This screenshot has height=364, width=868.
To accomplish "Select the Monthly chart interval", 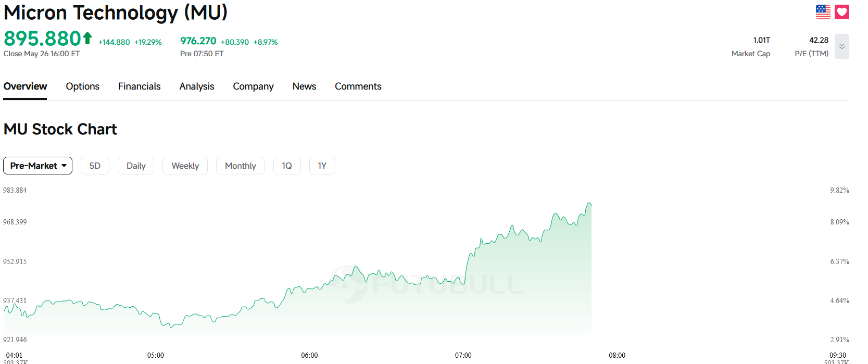I will click(241, 166).
